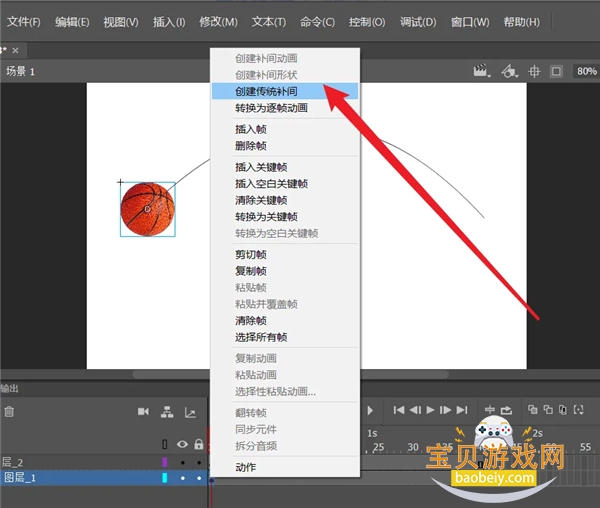The image size is (600, 508).
Task: Click the loop playback icon
Action: point(506,410)
